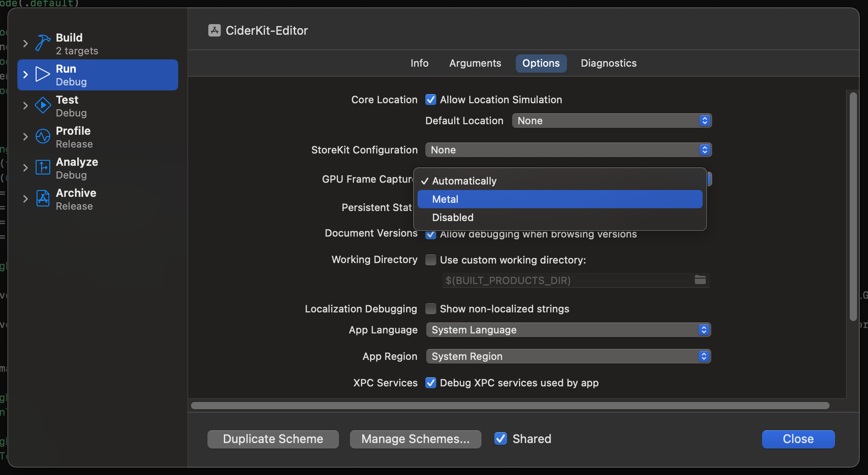Toggle Allow debugging when browsing versions checkbox
The width and height of the screenshot is (868, 475).
tap(431, 235)
